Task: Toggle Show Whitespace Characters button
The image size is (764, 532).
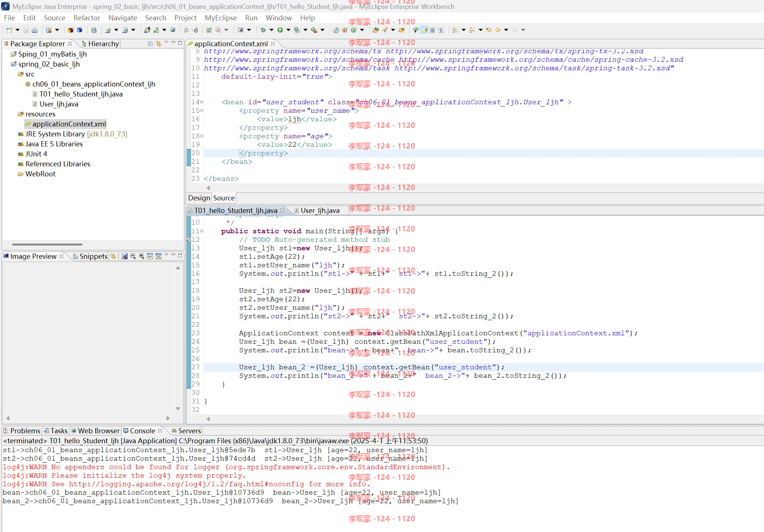Action: [x=441, y=30]
